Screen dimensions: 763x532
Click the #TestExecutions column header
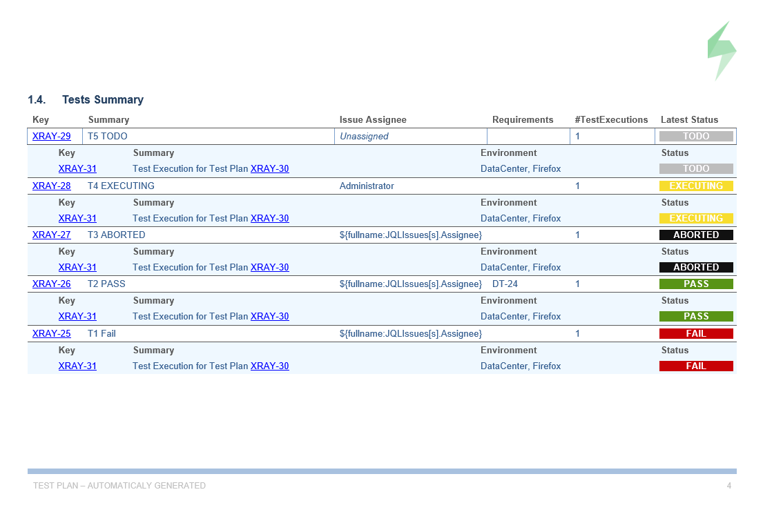[611, 120]
